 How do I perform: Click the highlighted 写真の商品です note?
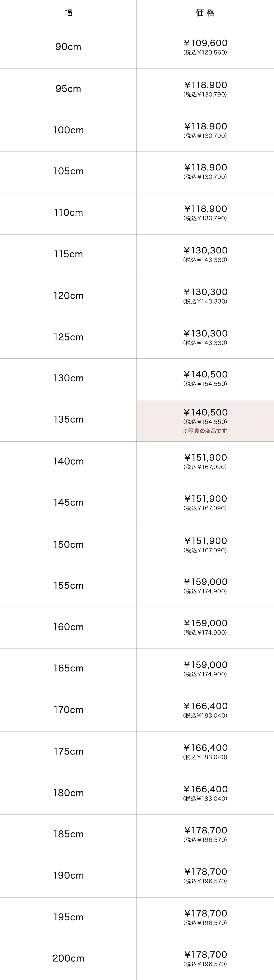205,431
